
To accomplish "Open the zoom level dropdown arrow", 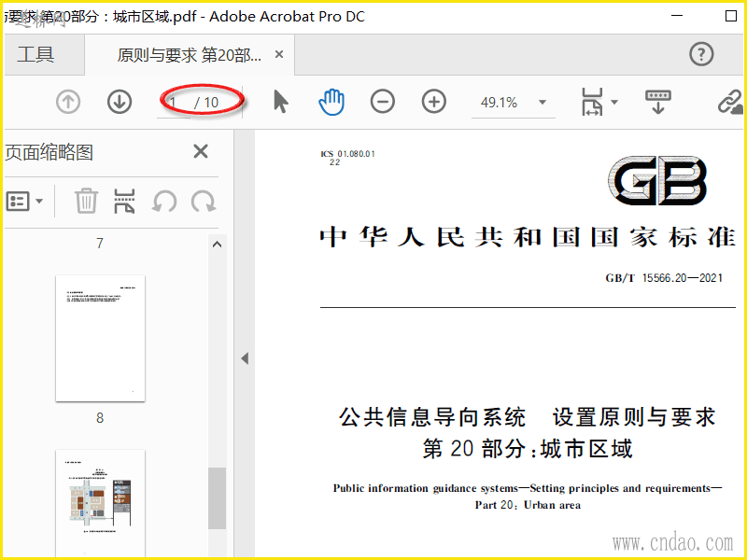I will point(543,102).
